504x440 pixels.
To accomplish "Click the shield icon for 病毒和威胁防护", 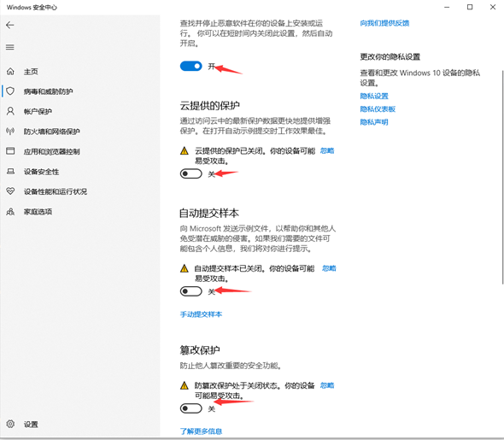I will [10, 91].
